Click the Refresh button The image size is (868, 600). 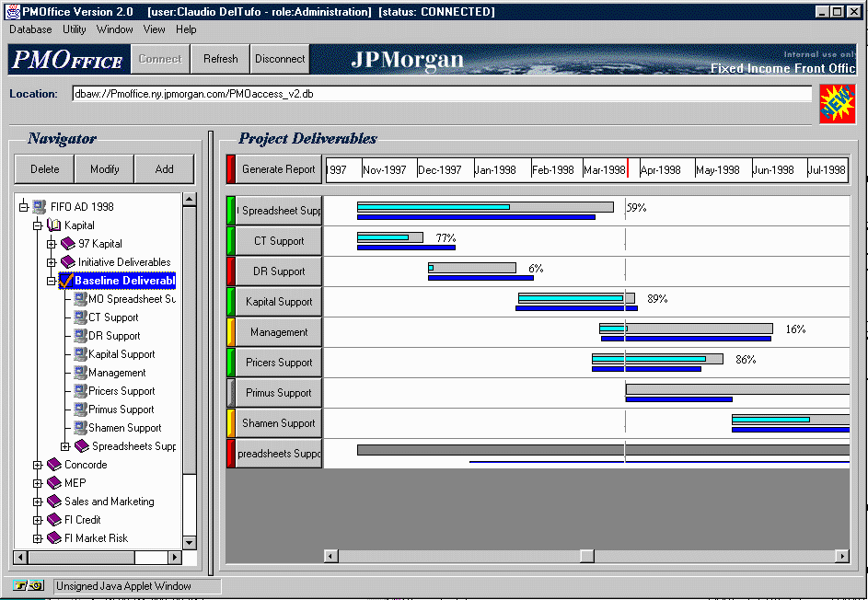(x=220, y=59)
